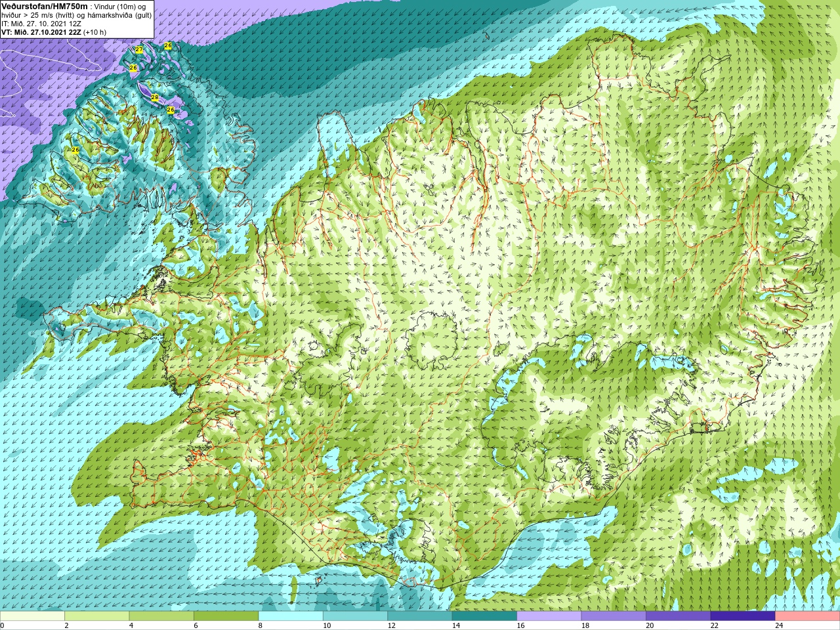The image size is (840, 630).
Task: Click the scale tick label 20
Action: pyautogui.click(x=650, y=625)
